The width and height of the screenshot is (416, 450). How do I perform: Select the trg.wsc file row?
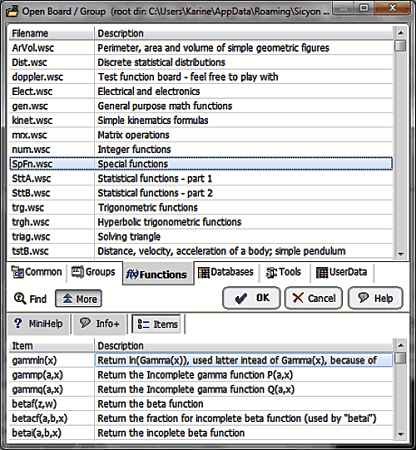(x=201, y=208)
